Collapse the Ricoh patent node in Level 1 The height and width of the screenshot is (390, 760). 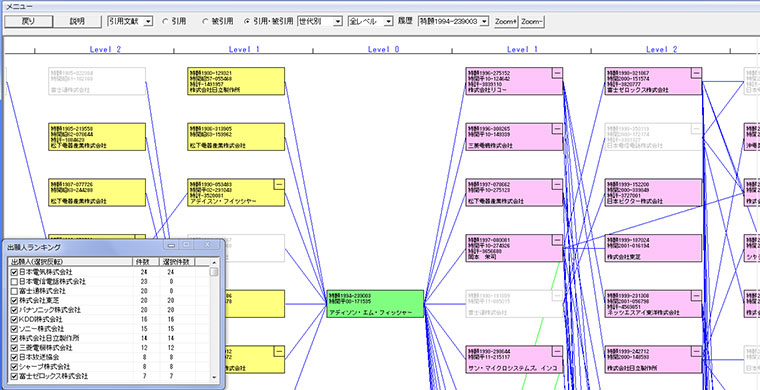tap(557, 73)
